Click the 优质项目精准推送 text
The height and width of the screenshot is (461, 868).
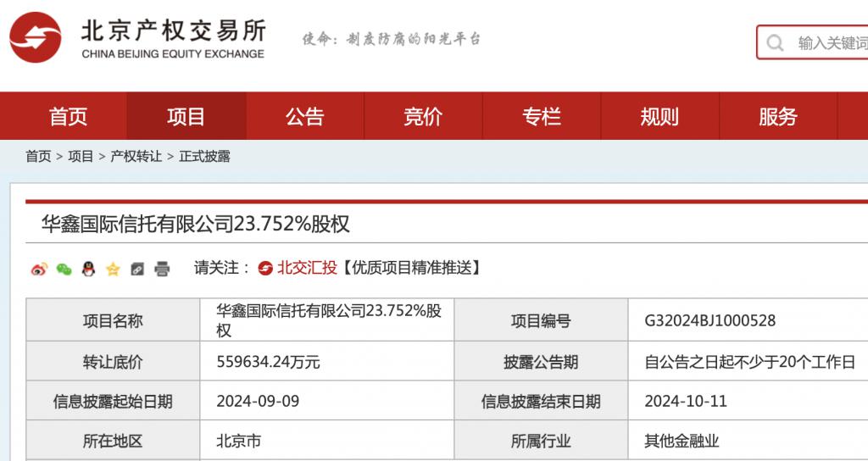pos(410,269)
